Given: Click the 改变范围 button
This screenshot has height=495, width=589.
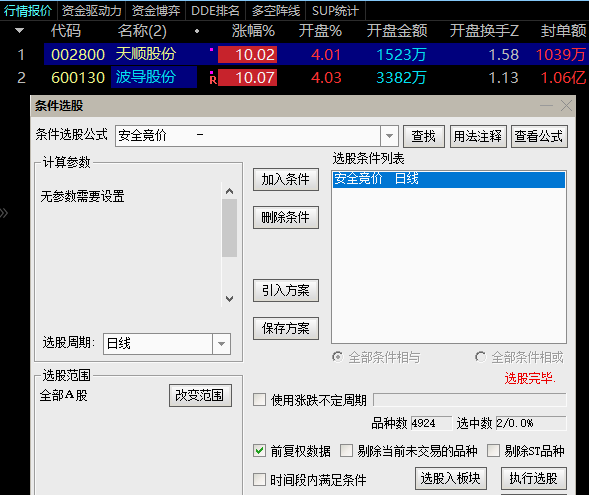Looking at the screenshot, I should (200, 395).
